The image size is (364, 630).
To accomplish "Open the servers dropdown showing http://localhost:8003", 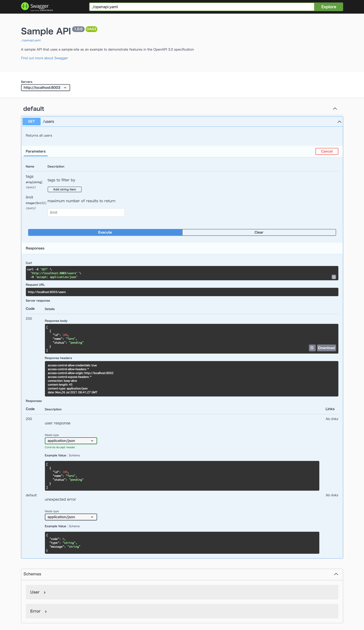I will click(x=45, y=87).
